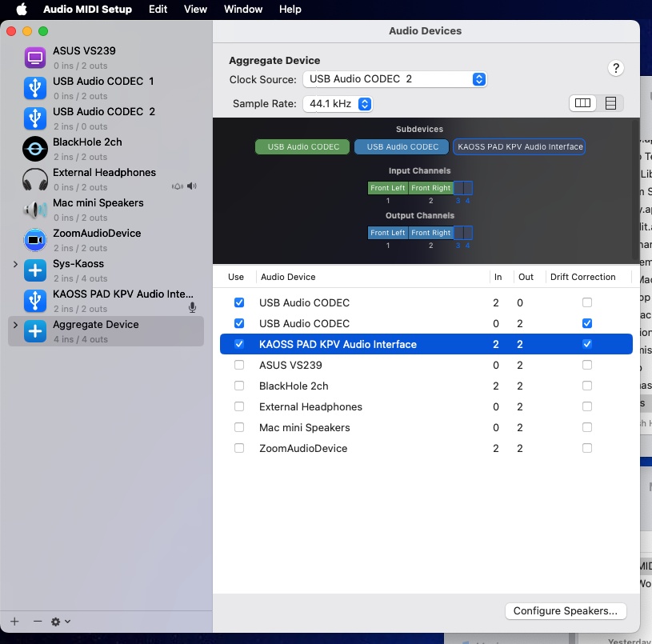Click the ZoomAudioDevice camera icon

click(x=35, y=240)
